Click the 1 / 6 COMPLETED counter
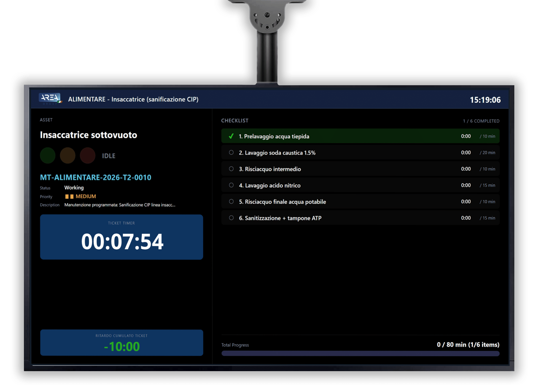 [481, 121]
